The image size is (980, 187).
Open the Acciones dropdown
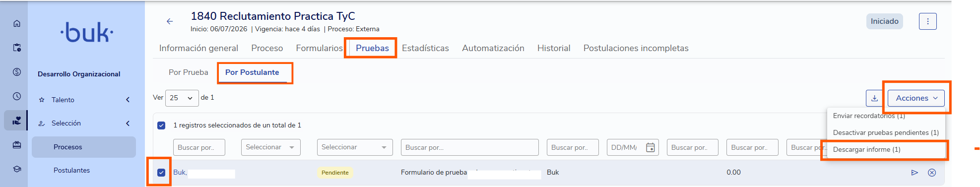(916, 98)
